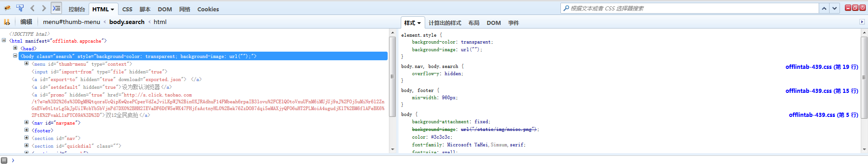The height and width of the screenshot is (164, 868).
Task: Click HTML panel scrollbar down arrow
Action: pos(392,149)
